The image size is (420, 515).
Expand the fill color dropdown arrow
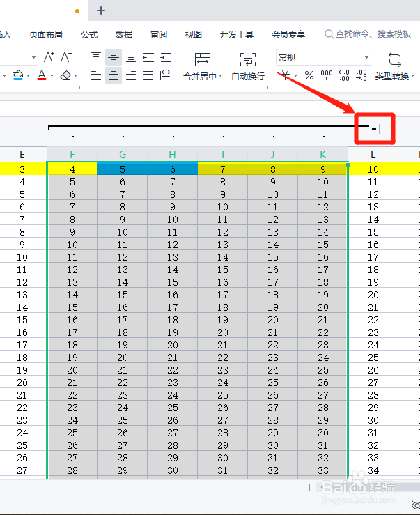click(x=29, y=75)
